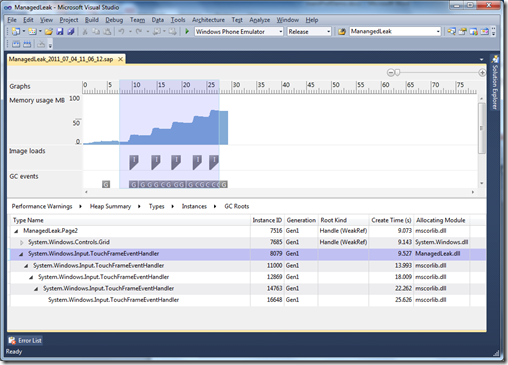
Task: Sort by the Instance ID column header
Action: click(267, 220)
